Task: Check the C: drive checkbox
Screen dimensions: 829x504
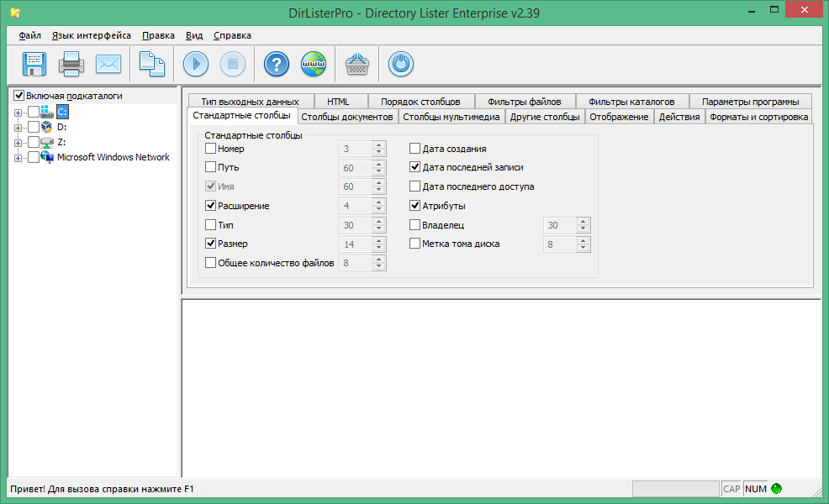Action: [x=34, y=112]
